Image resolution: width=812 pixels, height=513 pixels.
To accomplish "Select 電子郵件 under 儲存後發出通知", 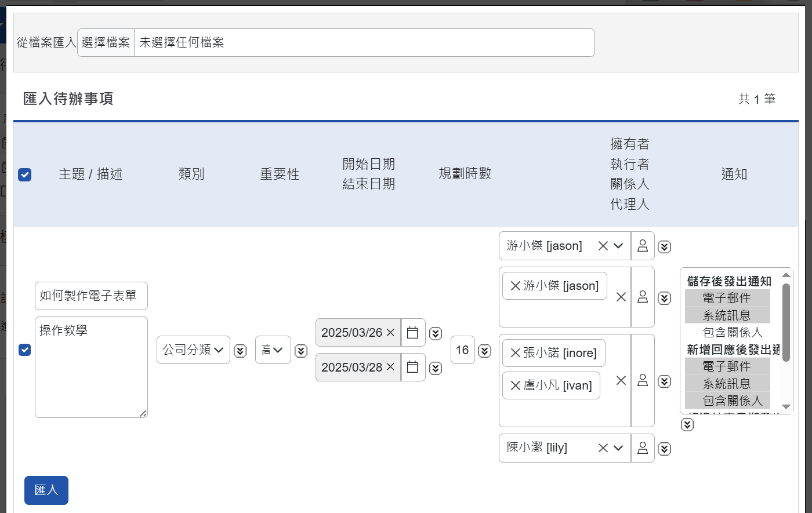I will (727, 298).
